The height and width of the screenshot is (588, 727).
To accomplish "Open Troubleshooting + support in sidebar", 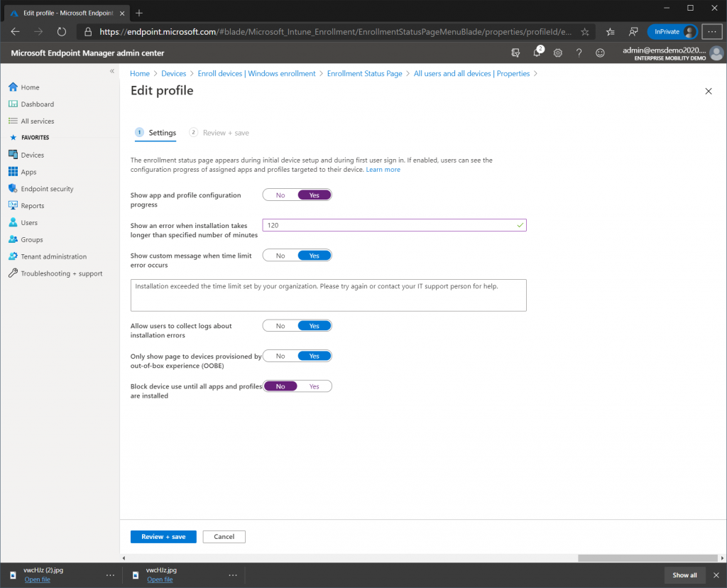I will coord(62,273).
